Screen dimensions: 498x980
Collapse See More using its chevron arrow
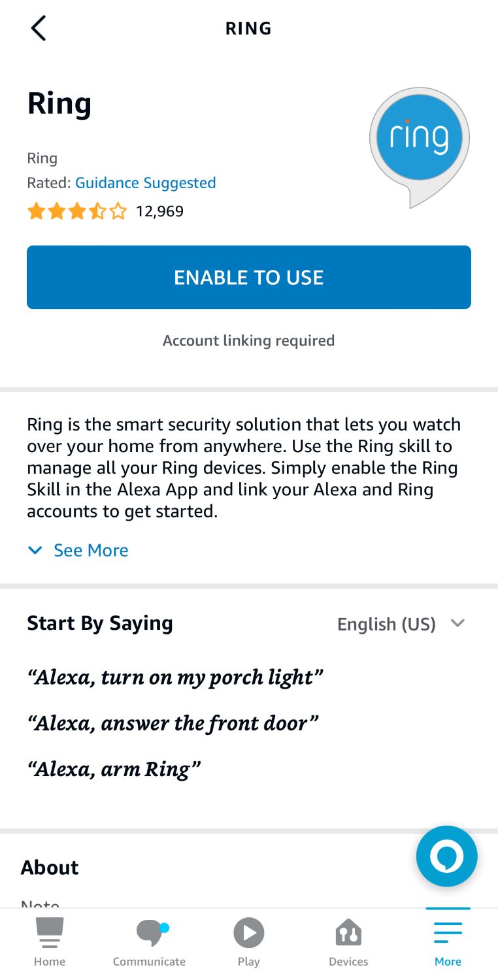pyautogui.click(x=35, y=550)
